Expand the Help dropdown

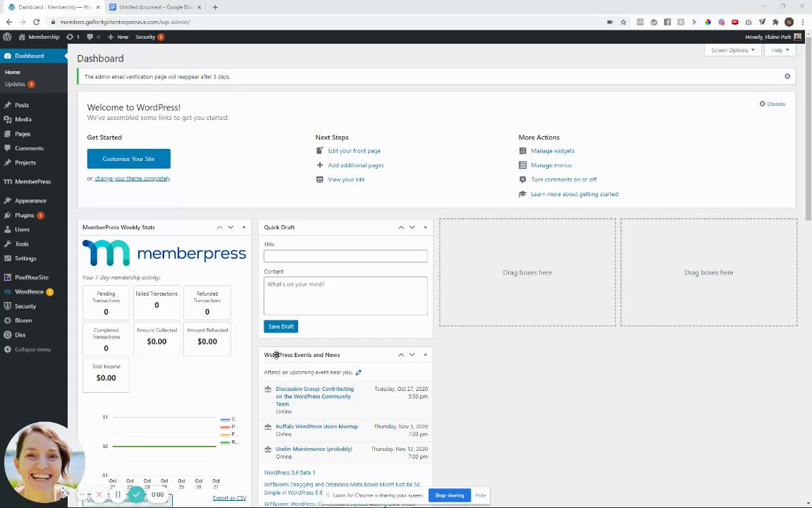(780, 50)
